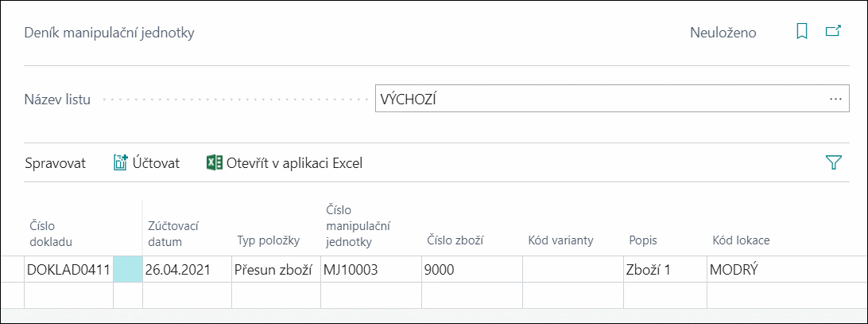Click the 26.04.2021 posting date cell

coord(186,269)
